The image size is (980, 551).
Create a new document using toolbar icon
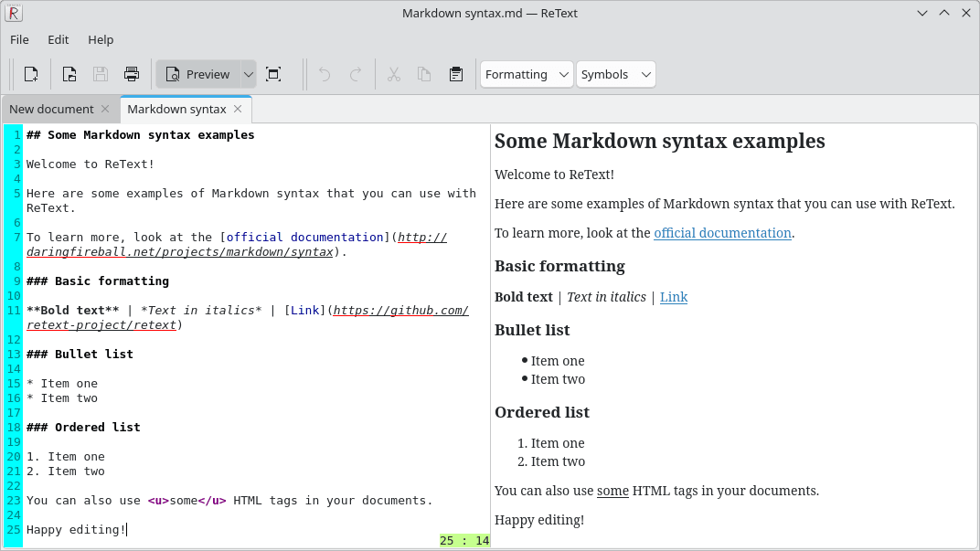tap(30, 74)
